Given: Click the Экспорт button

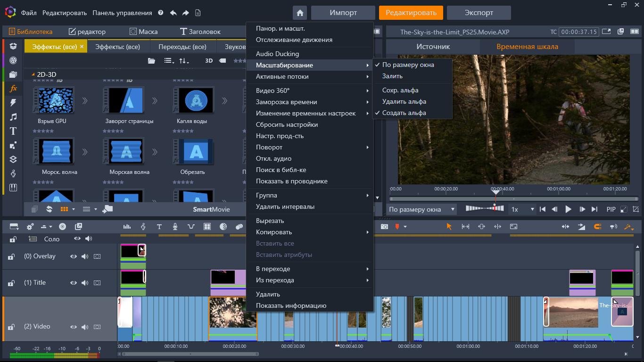Looking at the screenshot, I should (479, 13).
